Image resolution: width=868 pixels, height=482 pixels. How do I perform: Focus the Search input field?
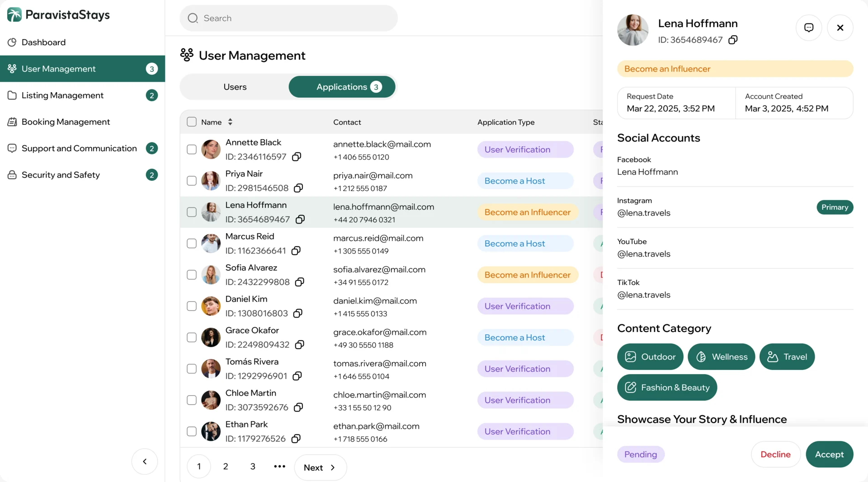point(288,18)
